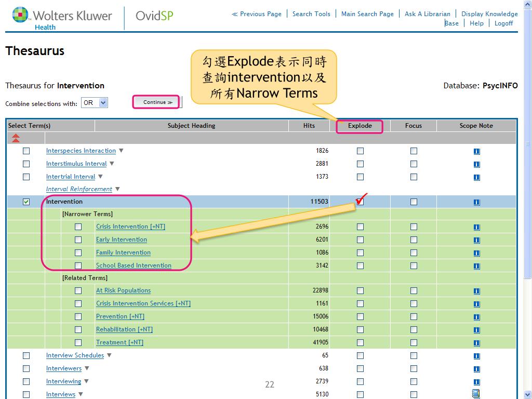Select the Crisis Intervention term checkbox
532x399 pixels.
[x=78, y=227]
